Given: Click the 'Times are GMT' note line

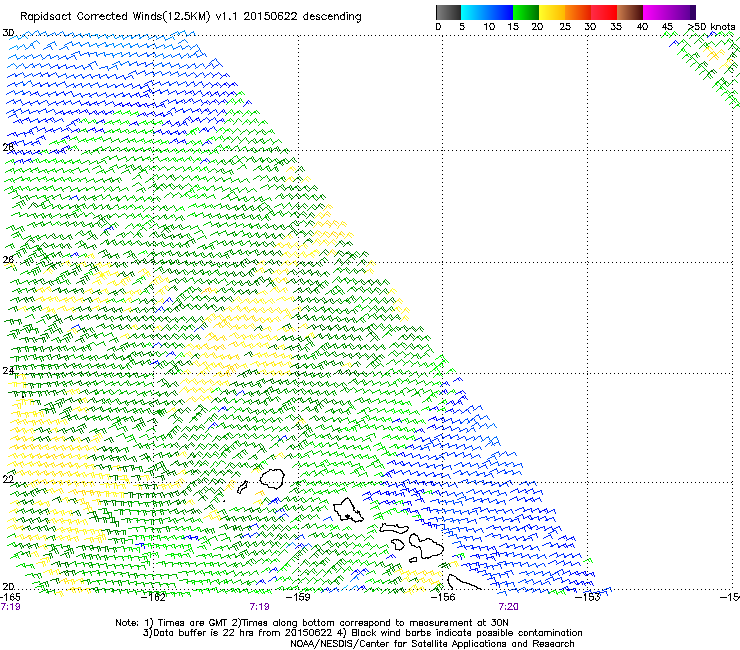Looking at the screenshot, I should [311, 623].
